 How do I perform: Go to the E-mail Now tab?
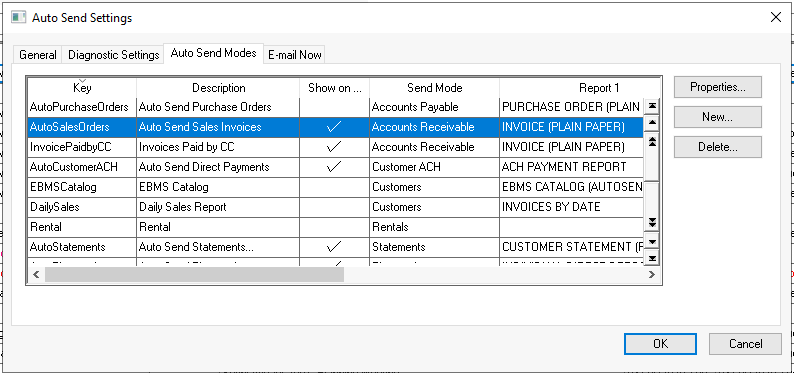click(x=295, y=55)
